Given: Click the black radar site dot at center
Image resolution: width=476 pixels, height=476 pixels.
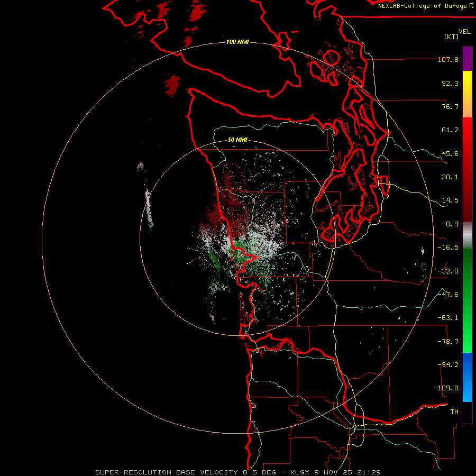Looking at the screenshot, I should (236, 239).
